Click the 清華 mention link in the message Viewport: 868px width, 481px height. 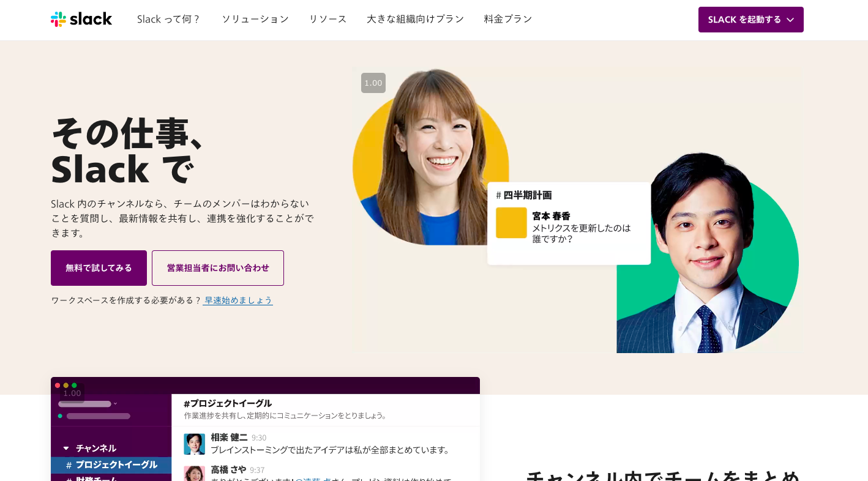pyautogui.click(x=312, y=479)
